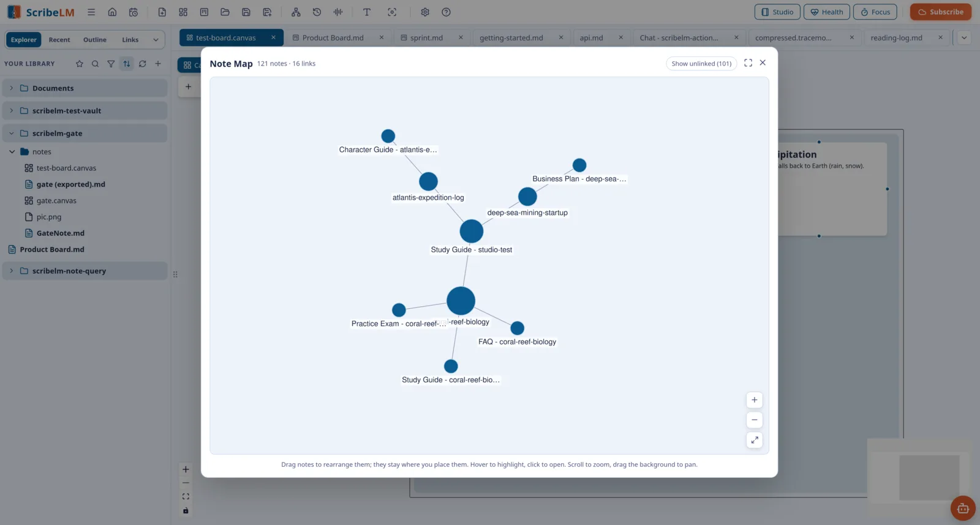Viewport: 980px width, 525px height.
Task: Open GateNote.md in file tree
Action: click(x=60, y=233)
